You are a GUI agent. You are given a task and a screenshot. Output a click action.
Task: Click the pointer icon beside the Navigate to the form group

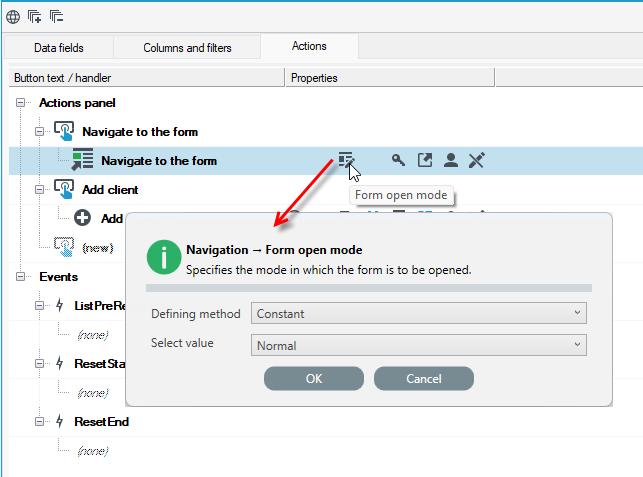pos(64,131)
